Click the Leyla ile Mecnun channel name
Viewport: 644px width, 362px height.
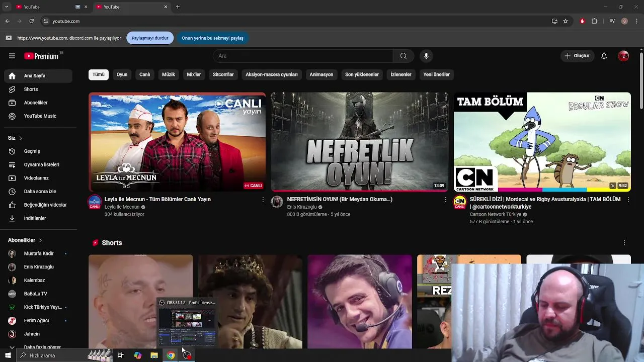pyautogui.click(x=122, y=207)
